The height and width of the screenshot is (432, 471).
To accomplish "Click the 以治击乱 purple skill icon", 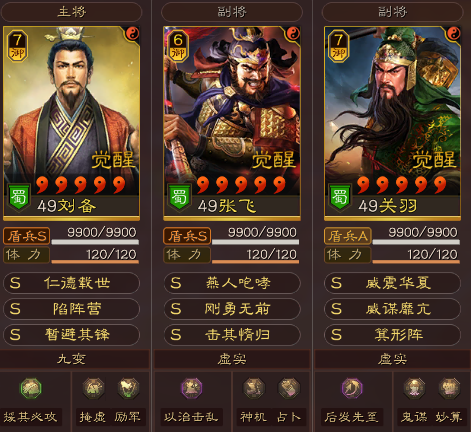I will [192, 388].
